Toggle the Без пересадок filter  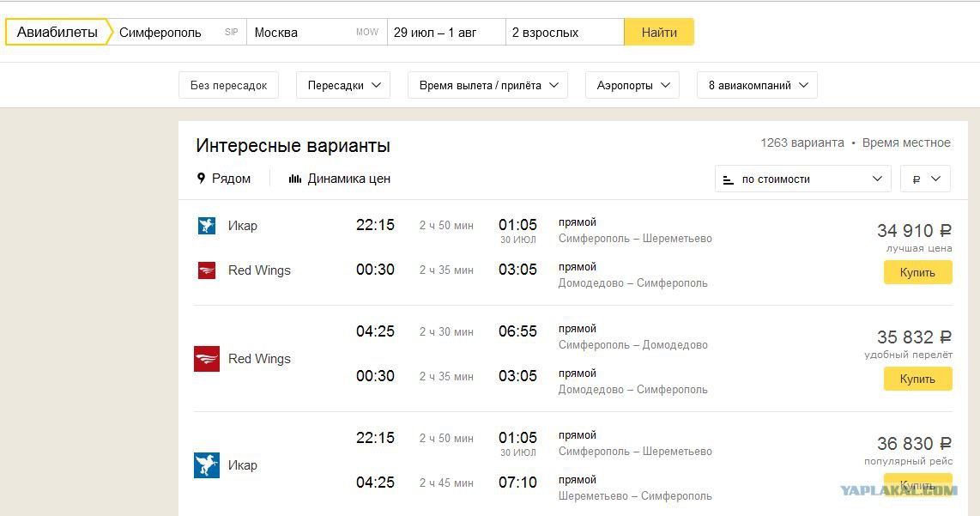tap(229, 85)
